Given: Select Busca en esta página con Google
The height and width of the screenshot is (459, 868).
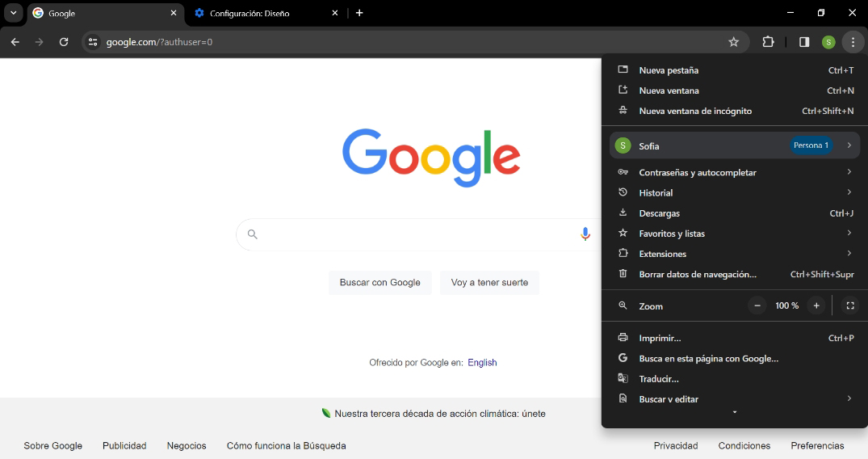Looking at the screenshot, I should pos(735,358).
